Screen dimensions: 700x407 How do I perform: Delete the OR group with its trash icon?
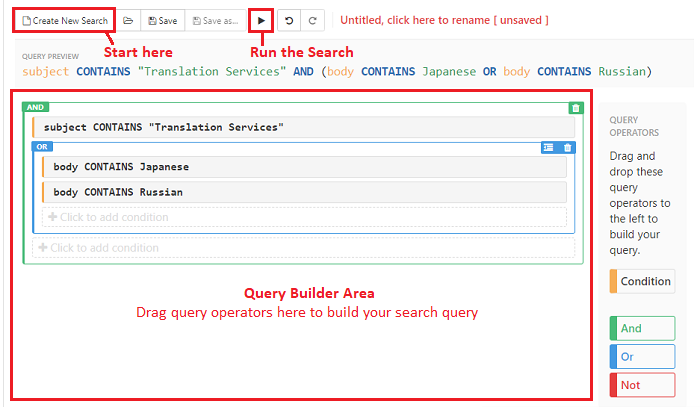tap(567, 147)
